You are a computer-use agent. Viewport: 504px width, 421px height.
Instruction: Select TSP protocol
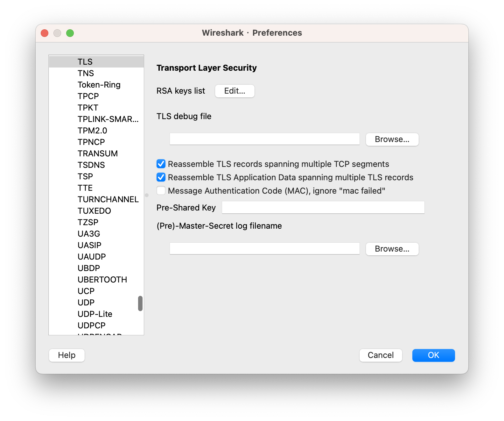click(x=96, y=176)
